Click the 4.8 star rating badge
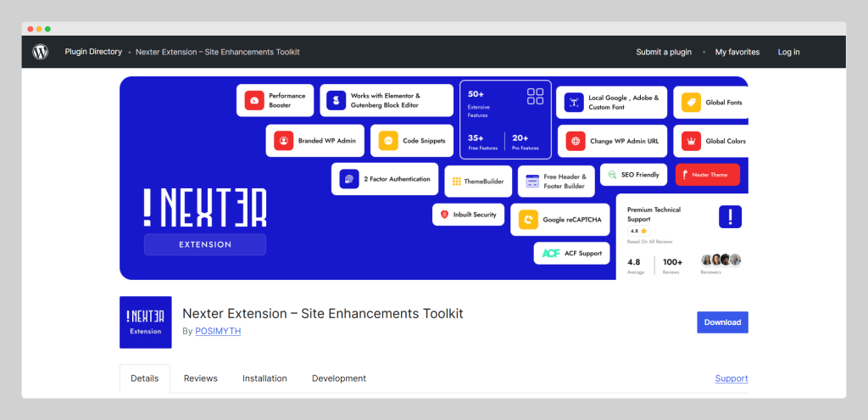Viewport: 868px width, 420px height. 638,231
